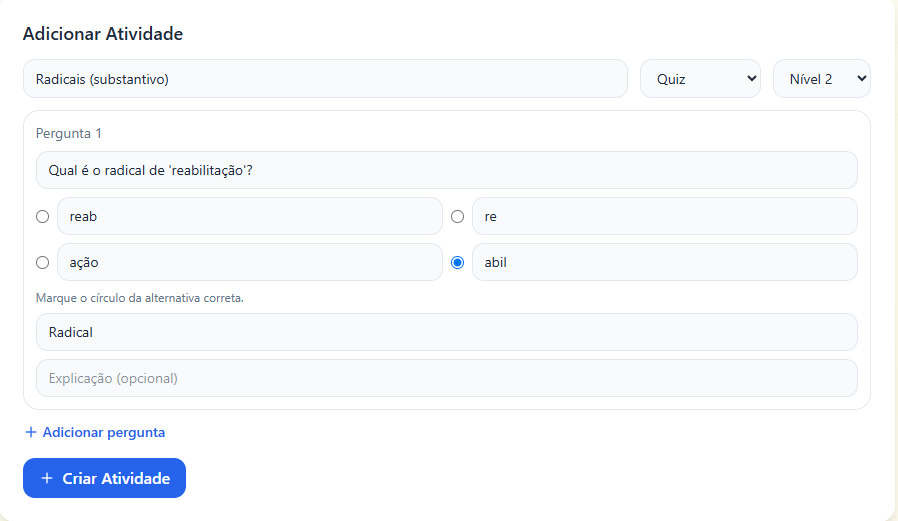
Task: Click the 'Marque o círculo da alternativa correta.' hint
Action: (140, 298)
